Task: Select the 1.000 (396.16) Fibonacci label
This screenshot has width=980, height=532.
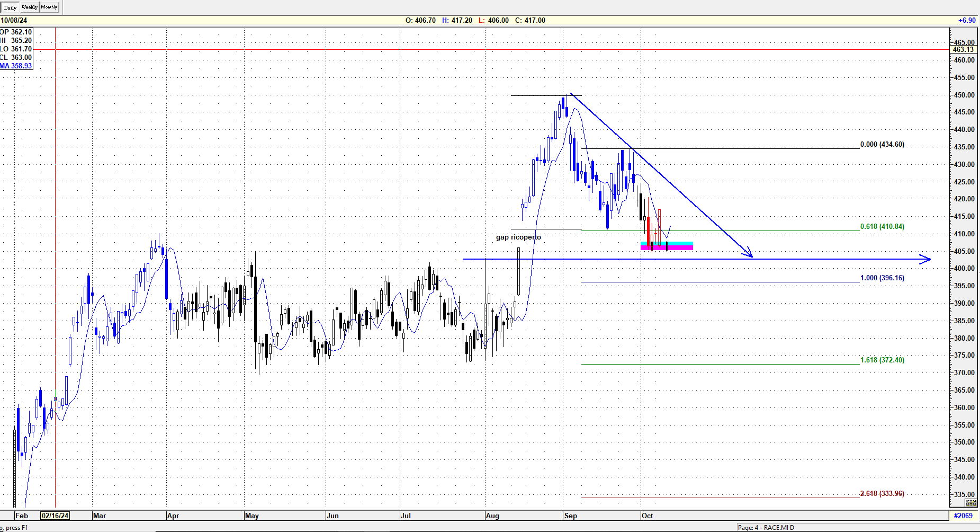Action: tap(882, 278)
